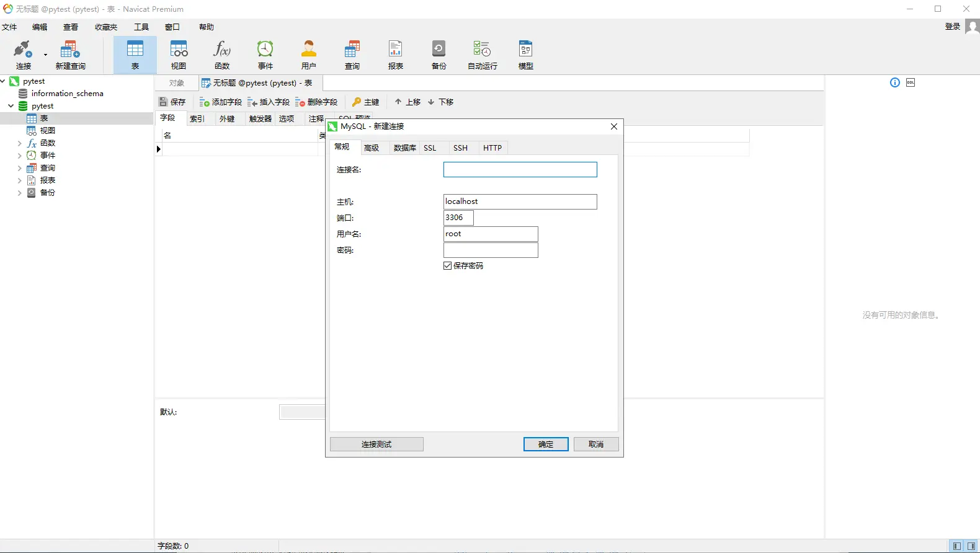Viewport: 980px width, 553px height.
Task: Open the 查询 (Query) toolbar icon
Action: pyautogui.click(x=352, y=55)
